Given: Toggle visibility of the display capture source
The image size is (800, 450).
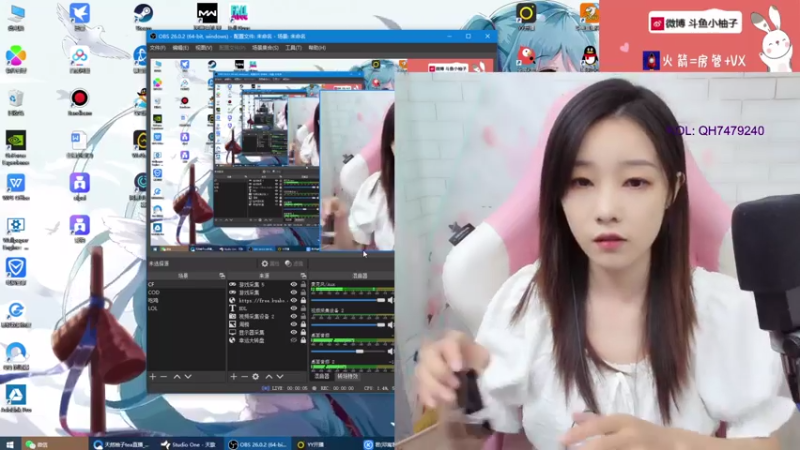Looking at the screenshot, I should click(293, 332).
